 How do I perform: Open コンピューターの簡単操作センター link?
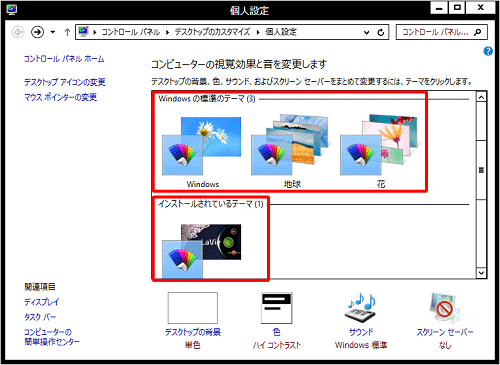point(52,337)
